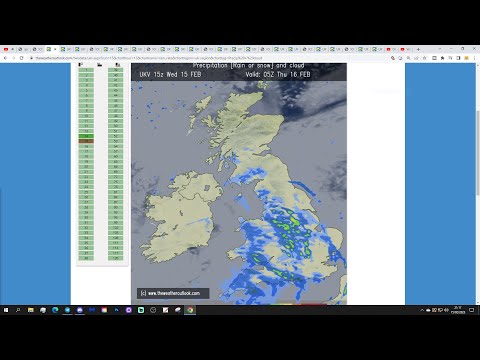Screen dimensions: 480x360
Task: Open the Chrome three-dot menu
Action: point(474,58)
